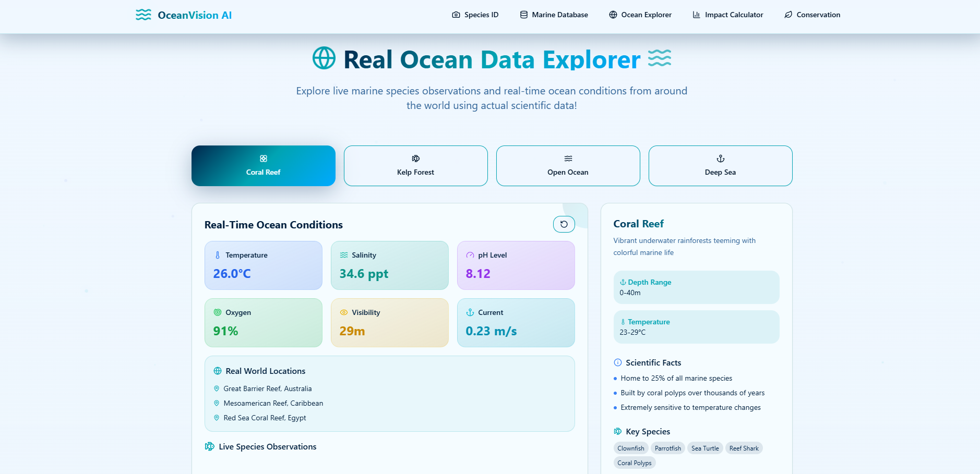Click the anchor icon in the Current card
Viewport: 980px width, 474px height.
[470, 312]
